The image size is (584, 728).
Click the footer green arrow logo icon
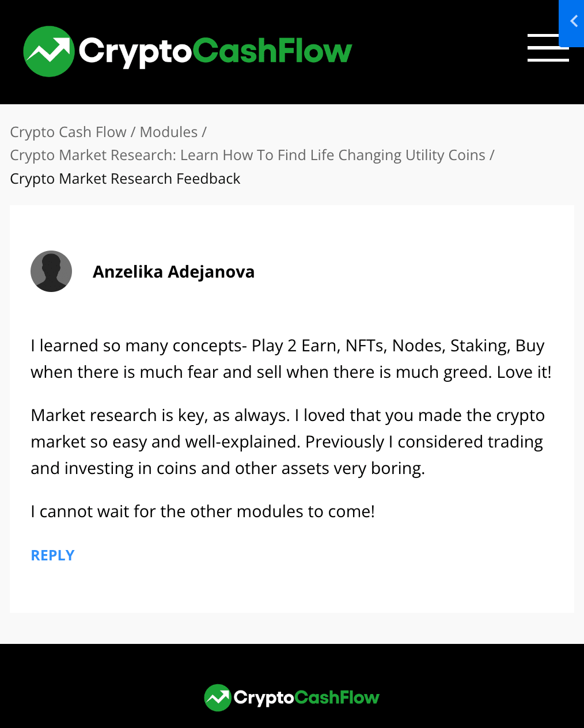tap(218, 697)
